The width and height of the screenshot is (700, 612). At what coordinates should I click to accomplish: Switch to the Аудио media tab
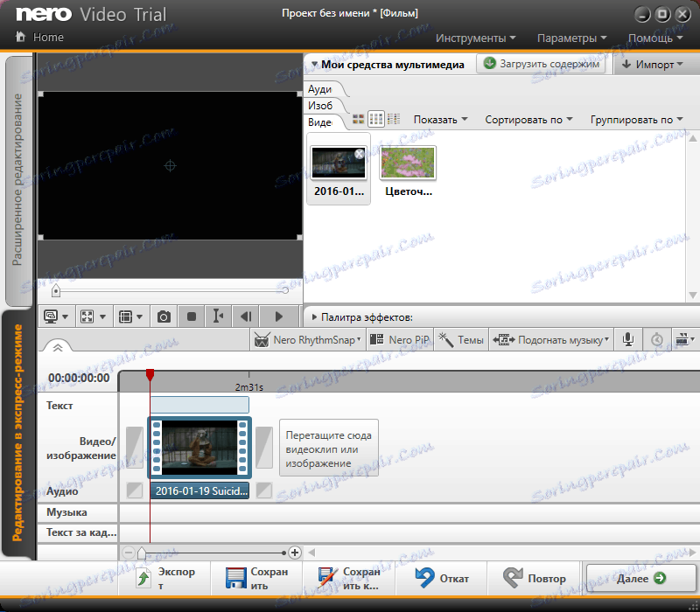point(320,89)
